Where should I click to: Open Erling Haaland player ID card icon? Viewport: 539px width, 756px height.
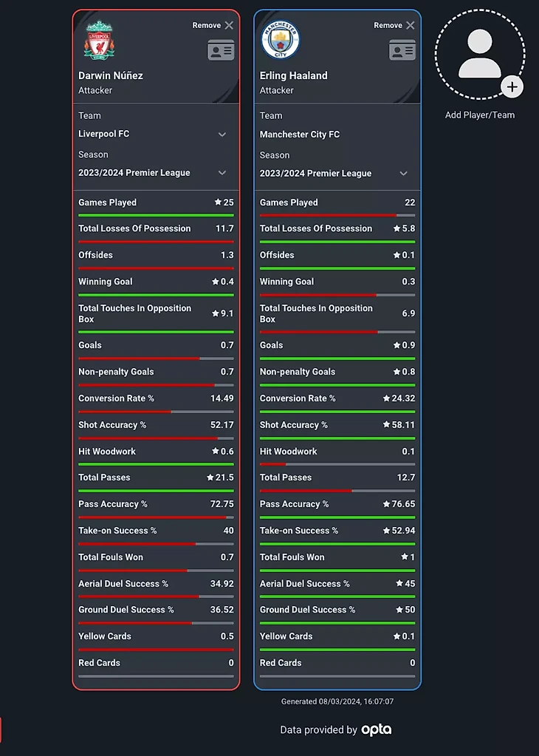[402, 50]
